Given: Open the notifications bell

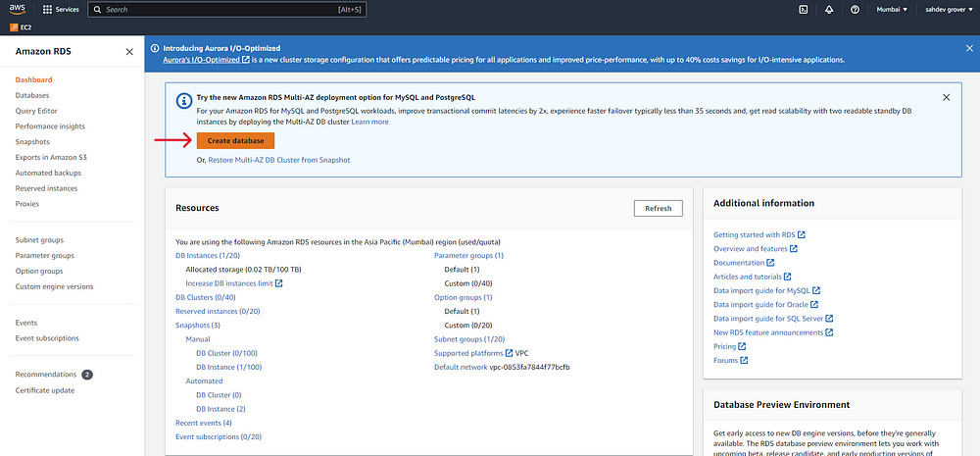Looking at the screenshot, I should tap(829, 10).
